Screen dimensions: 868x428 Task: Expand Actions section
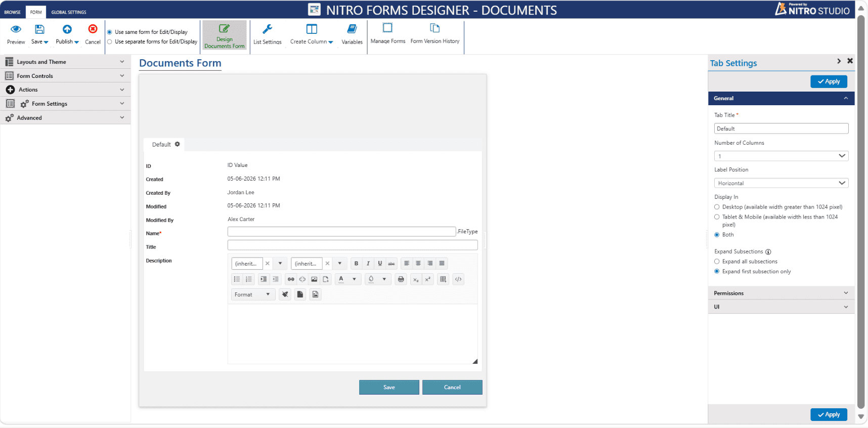tap(65, 90)
